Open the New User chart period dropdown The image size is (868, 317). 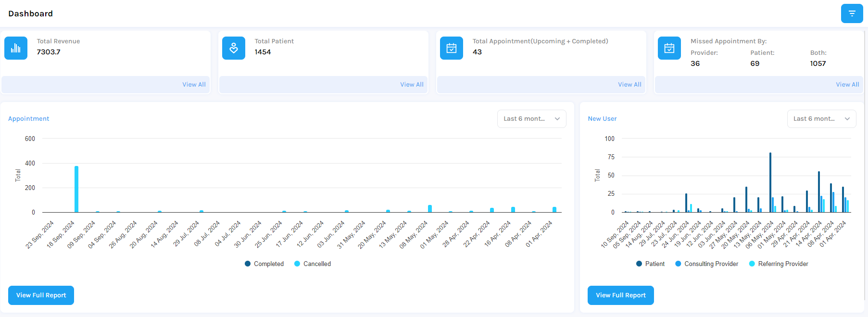821,119
